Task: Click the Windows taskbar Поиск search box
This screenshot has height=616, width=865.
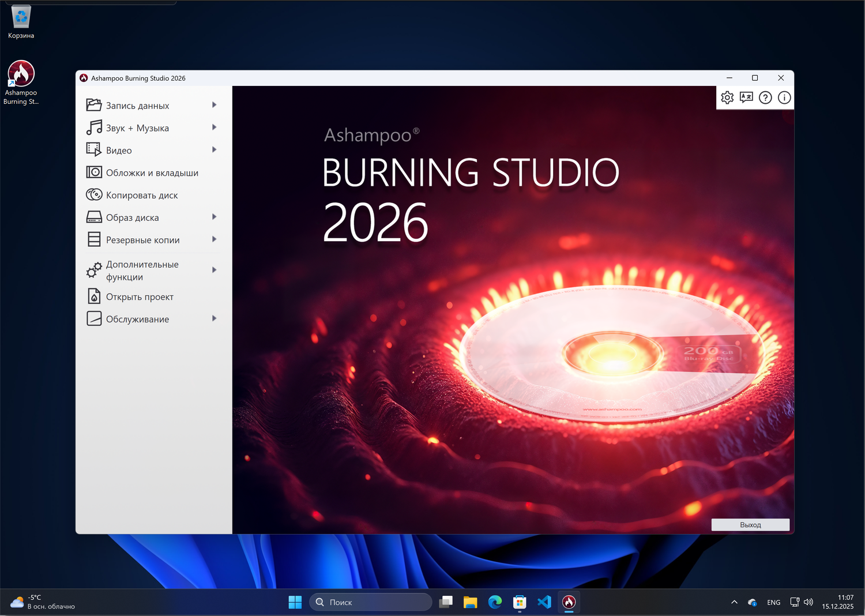Action: (371, 602)
